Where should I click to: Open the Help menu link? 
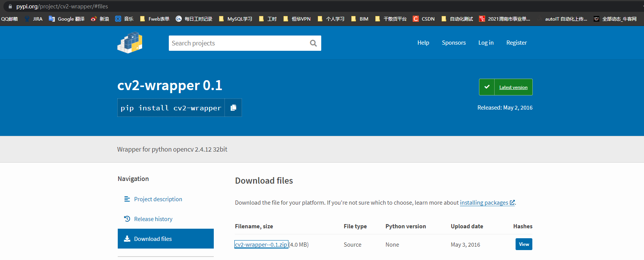(423, 43)
